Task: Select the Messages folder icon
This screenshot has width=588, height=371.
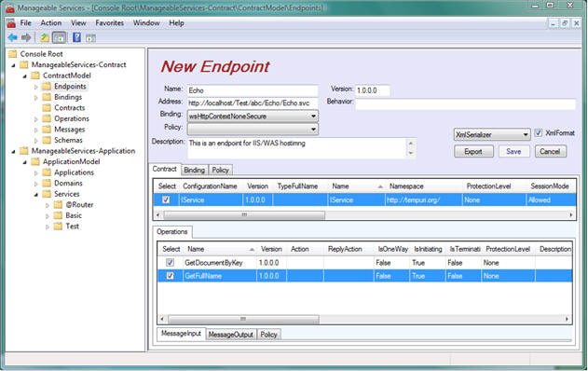Action: point(47,130)
